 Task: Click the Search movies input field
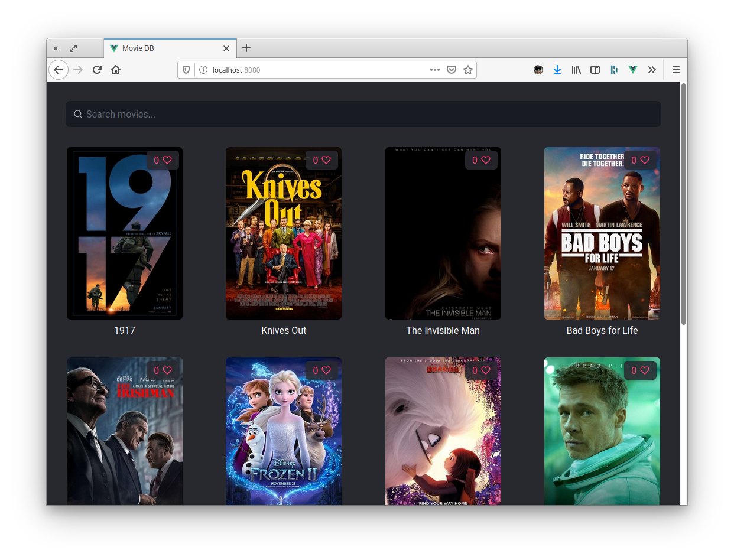pos(363,114)
